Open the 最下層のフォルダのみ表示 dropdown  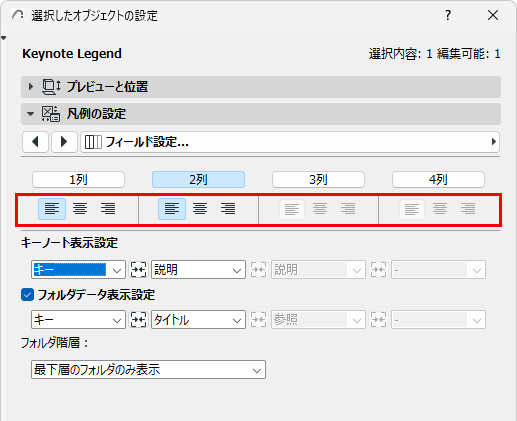[148, 369]
